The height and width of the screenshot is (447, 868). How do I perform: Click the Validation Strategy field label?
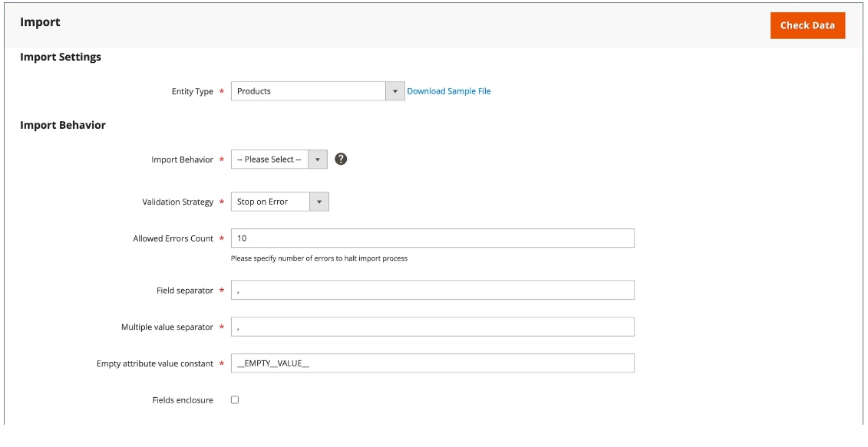point(178,202)
